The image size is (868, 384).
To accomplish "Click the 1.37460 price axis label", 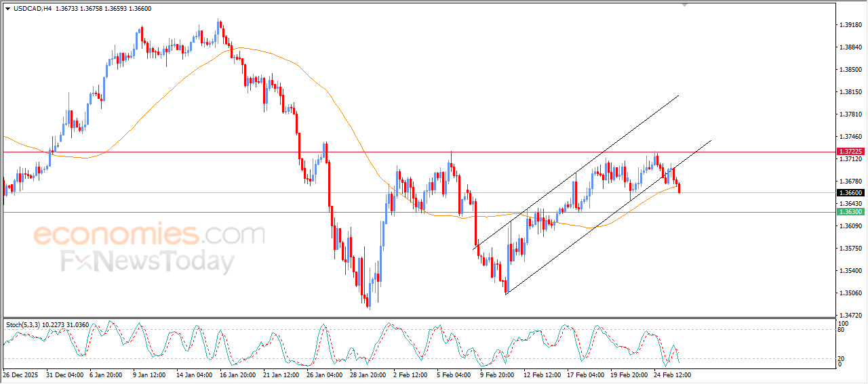I will tap(850, 137).
